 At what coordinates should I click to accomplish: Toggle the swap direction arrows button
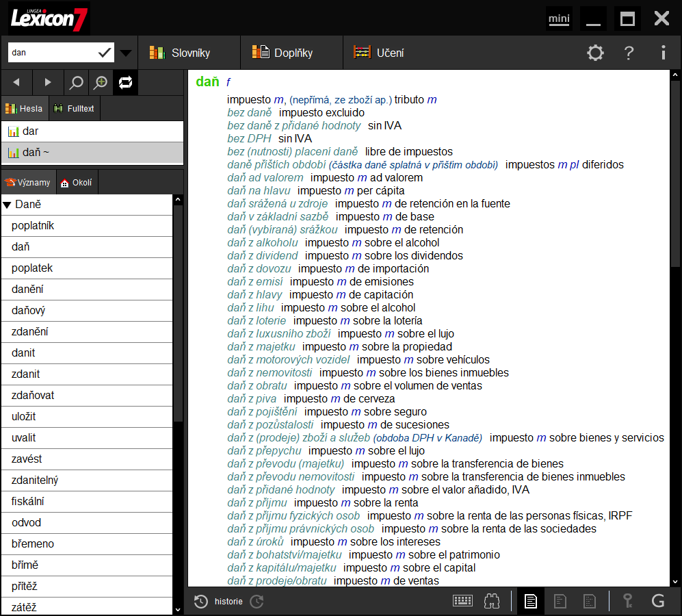click(x=125, y=83)
